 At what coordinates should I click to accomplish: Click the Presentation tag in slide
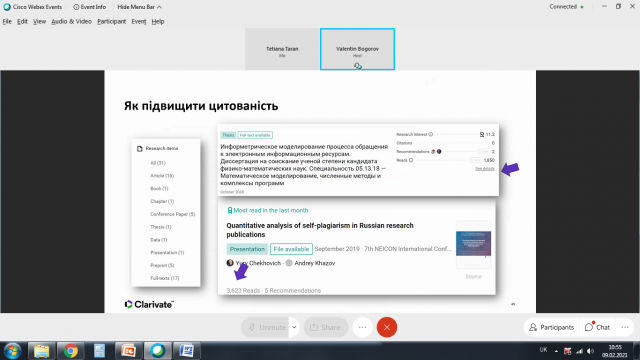[x=247, y=249]
